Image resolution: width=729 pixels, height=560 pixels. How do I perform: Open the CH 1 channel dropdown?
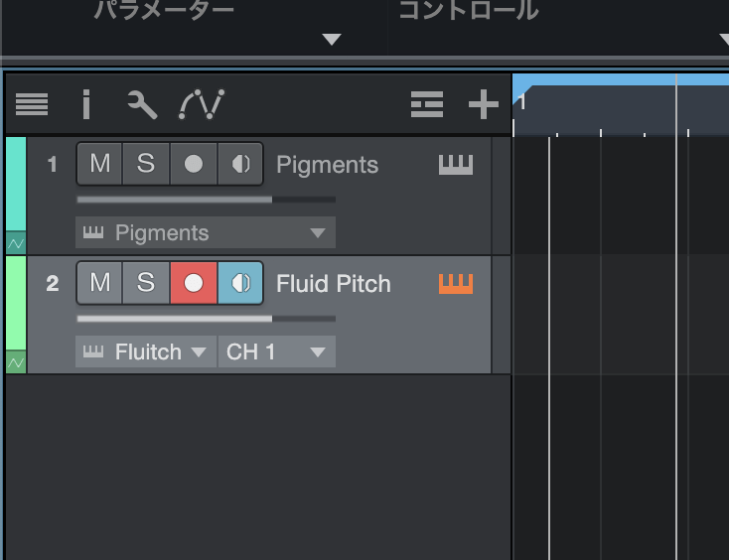(x=276, y=351)
